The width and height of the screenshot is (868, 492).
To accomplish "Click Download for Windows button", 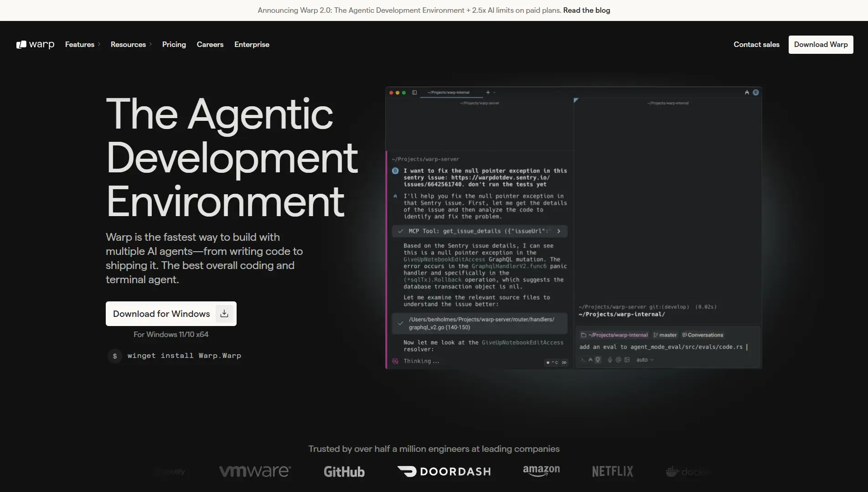I will 171,314.
